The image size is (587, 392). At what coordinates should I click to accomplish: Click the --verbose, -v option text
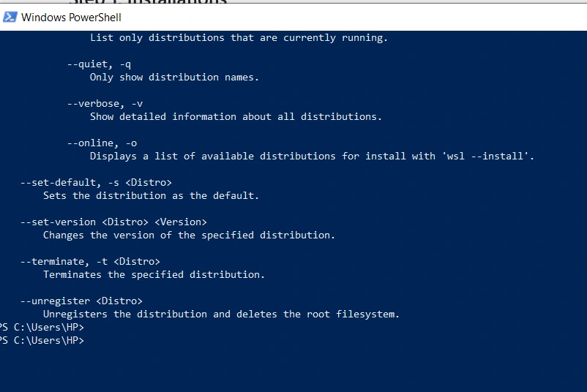point(105,104)
